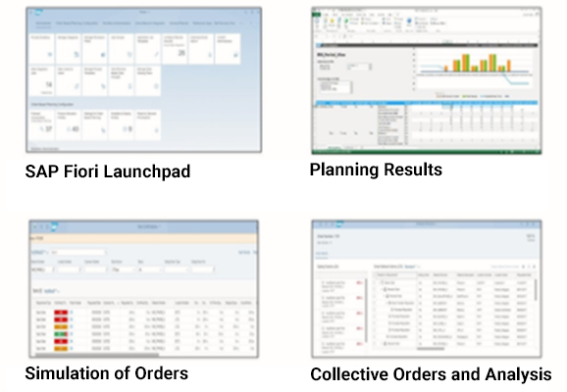The image size is (567, 392).
Task: Click the search field in the simulation filter bar
Action: 77,252
